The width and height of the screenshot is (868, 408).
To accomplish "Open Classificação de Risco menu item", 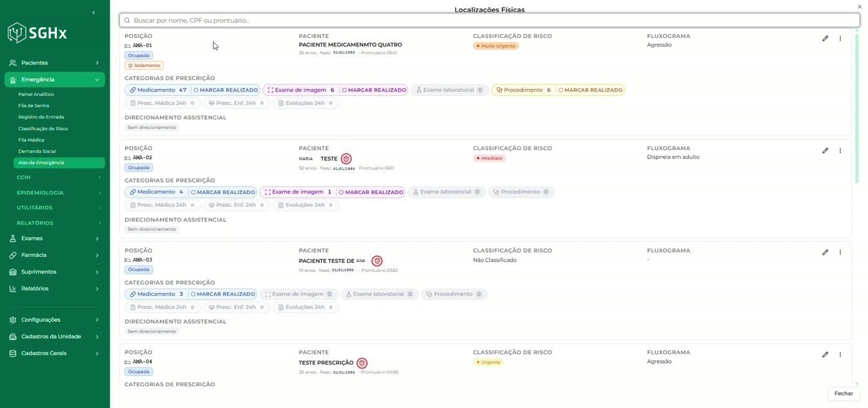I will [x=43, y=129].
